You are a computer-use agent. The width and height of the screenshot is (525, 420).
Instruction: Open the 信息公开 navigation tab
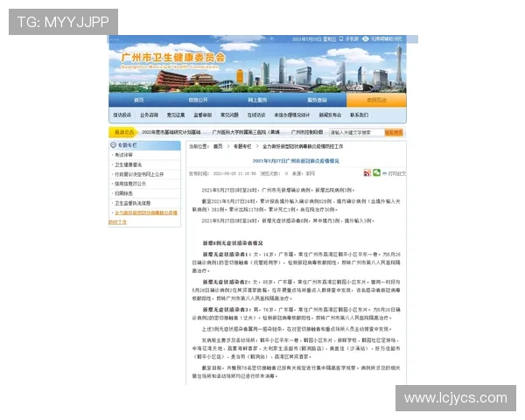point(198,100)
